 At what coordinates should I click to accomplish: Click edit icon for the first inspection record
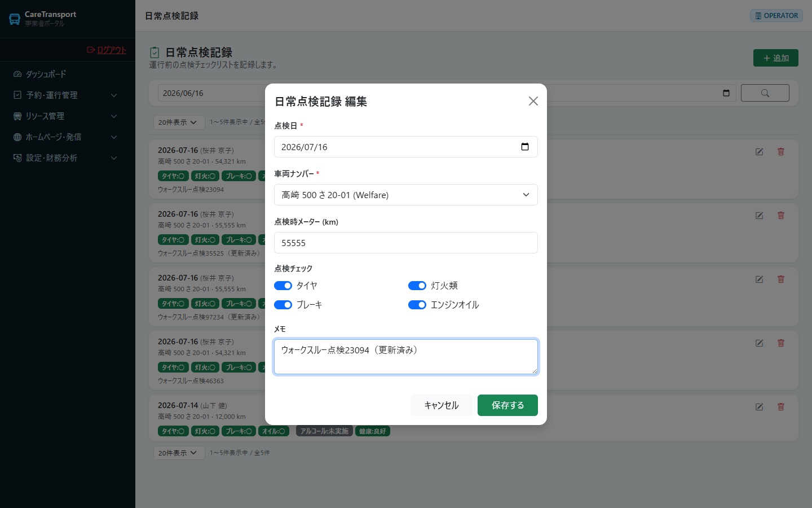(x=760, y=152)
